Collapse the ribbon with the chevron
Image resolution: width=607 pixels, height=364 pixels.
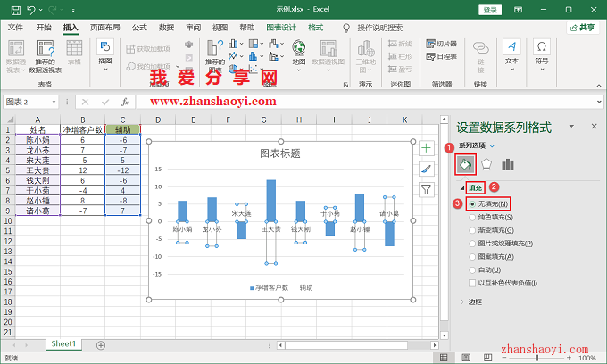[x=599, y=86]
